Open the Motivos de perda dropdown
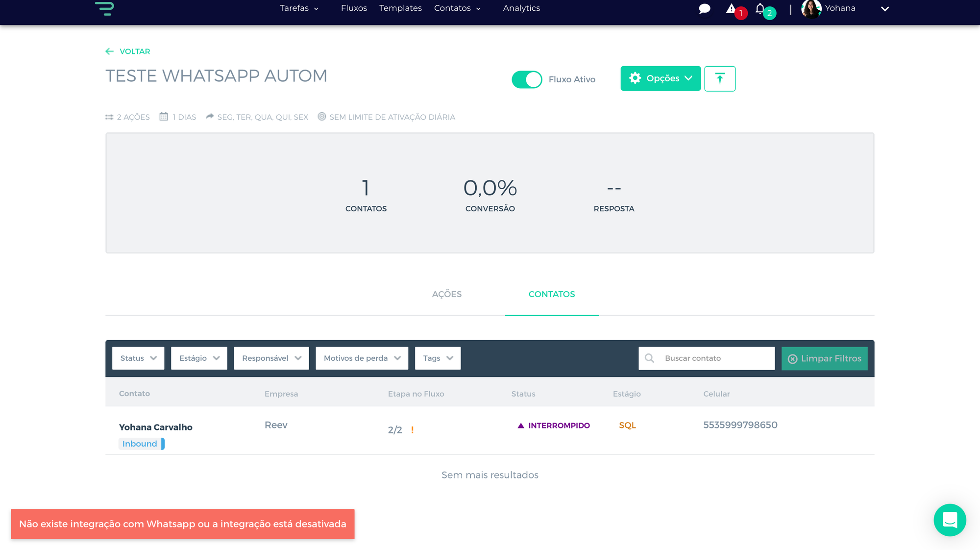This screenshot has width=980, height=550. click(x=362, y=358)
